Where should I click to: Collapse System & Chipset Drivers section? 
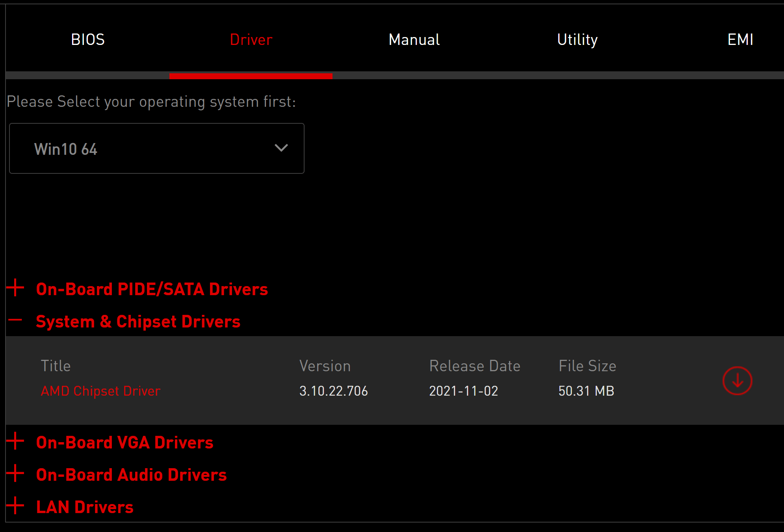(x=138, y=322)
